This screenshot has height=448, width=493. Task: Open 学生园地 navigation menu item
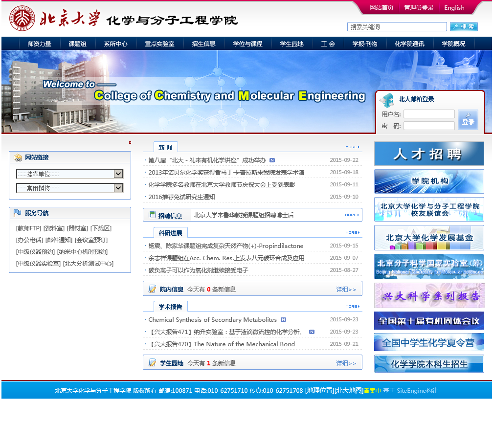[291, 44]
